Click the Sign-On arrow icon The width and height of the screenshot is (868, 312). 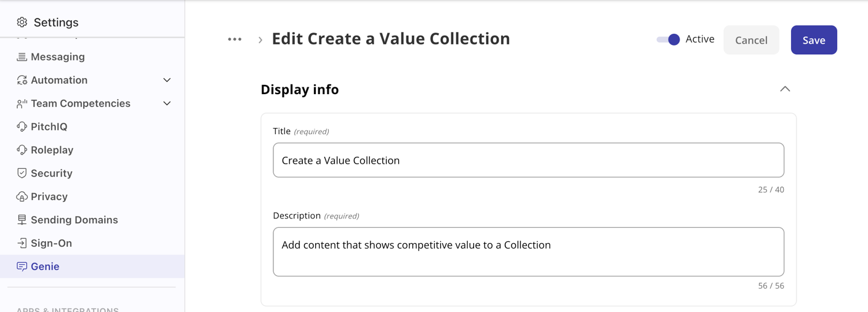click(x=22, y=243)
